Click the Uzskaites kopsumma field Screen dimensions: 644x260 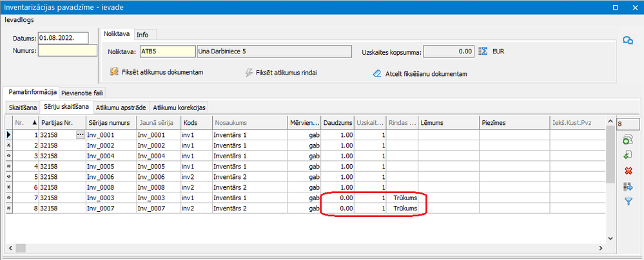449,51
